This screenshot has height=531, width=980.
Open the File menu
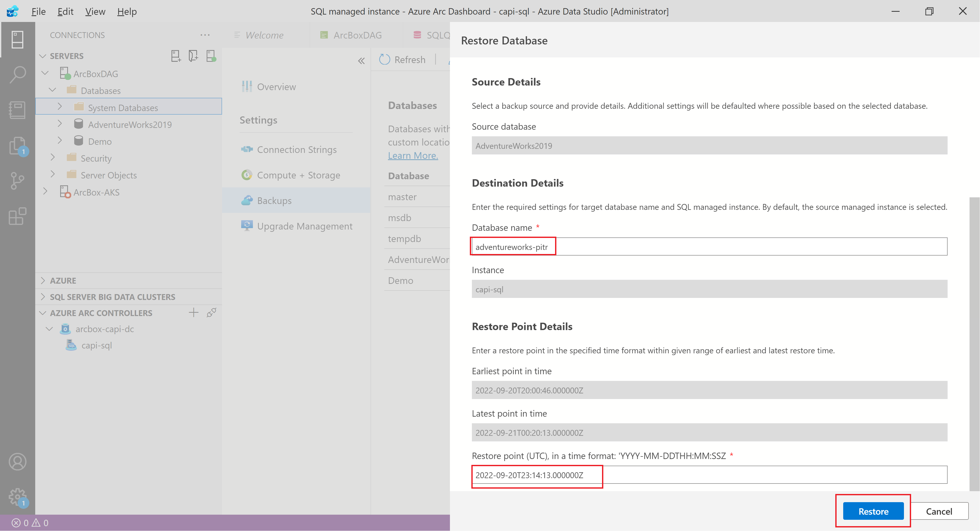click(39, 11)
